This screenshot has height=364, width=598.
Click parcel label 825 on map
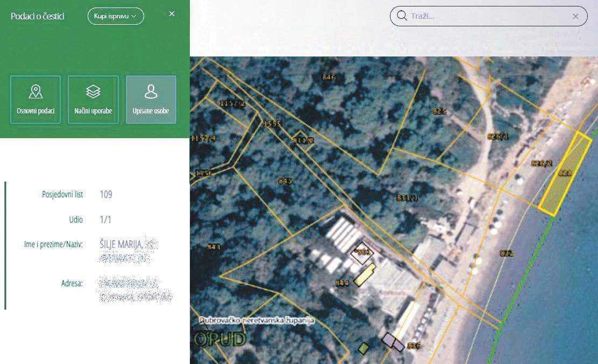pyautogui.click(x=439, y=111)
